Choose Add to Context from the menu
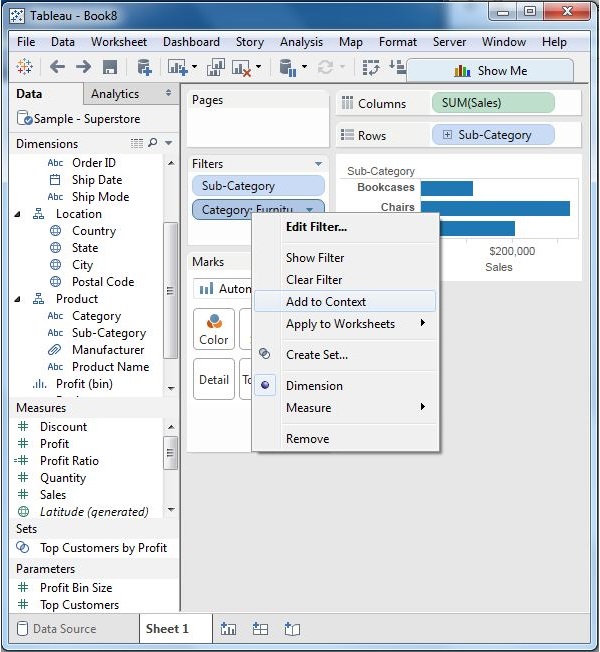The height and width of the screenshot is (652, 600). (x=326, y=302)
